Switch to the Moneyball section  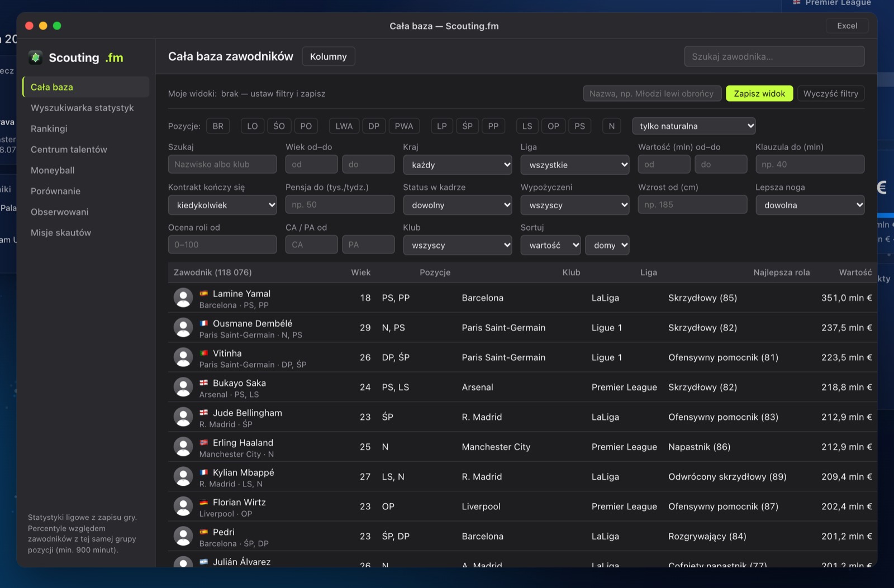[x=86, y=170]
